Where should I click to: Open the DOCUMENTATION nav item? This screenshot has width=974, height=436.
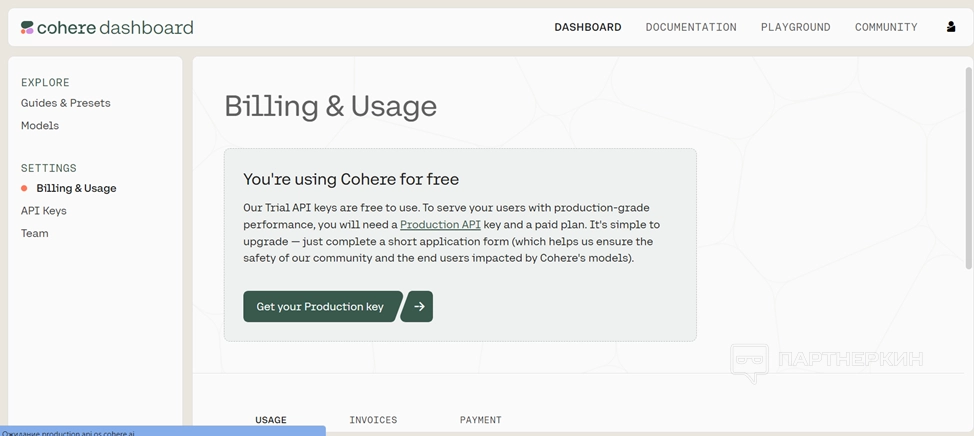coord(691,27)
